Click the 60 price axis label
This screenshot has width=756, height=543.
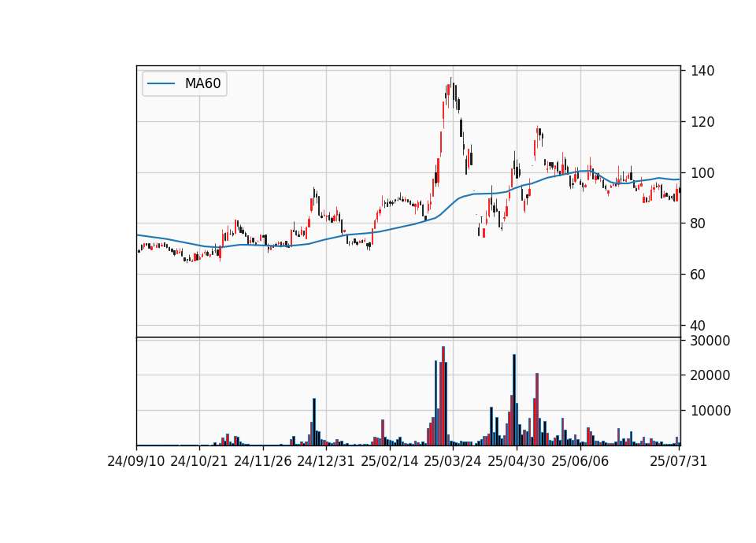[699, 275]
